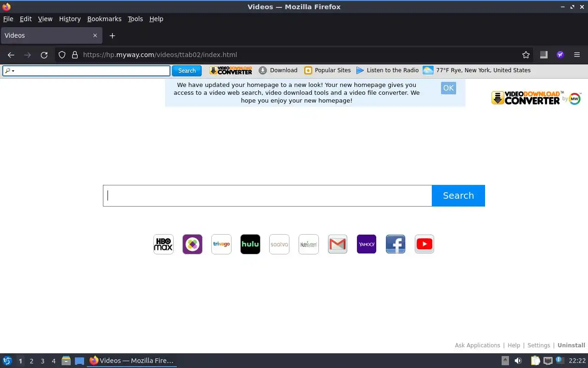Open the Hulu shortcut tile
This screenshot has width=588, height=368.
click(x=250, y=244)
